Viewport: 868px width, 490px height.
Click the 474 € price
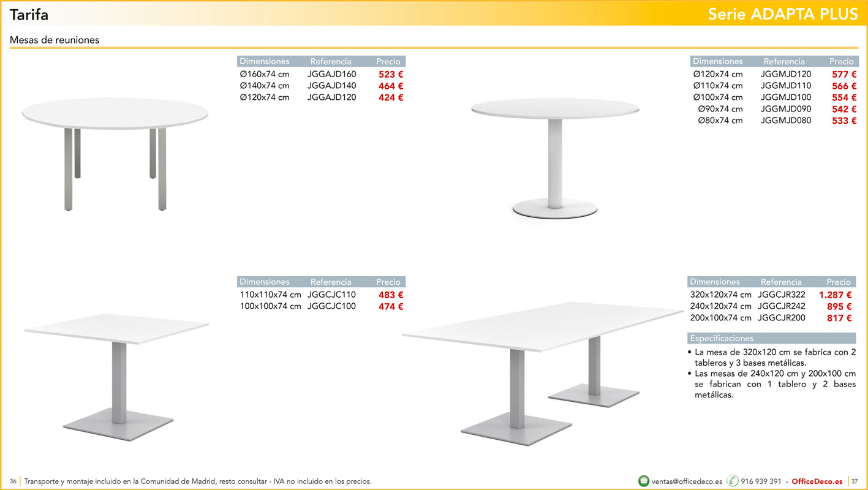pyautogui.click(x=391, y=307)
